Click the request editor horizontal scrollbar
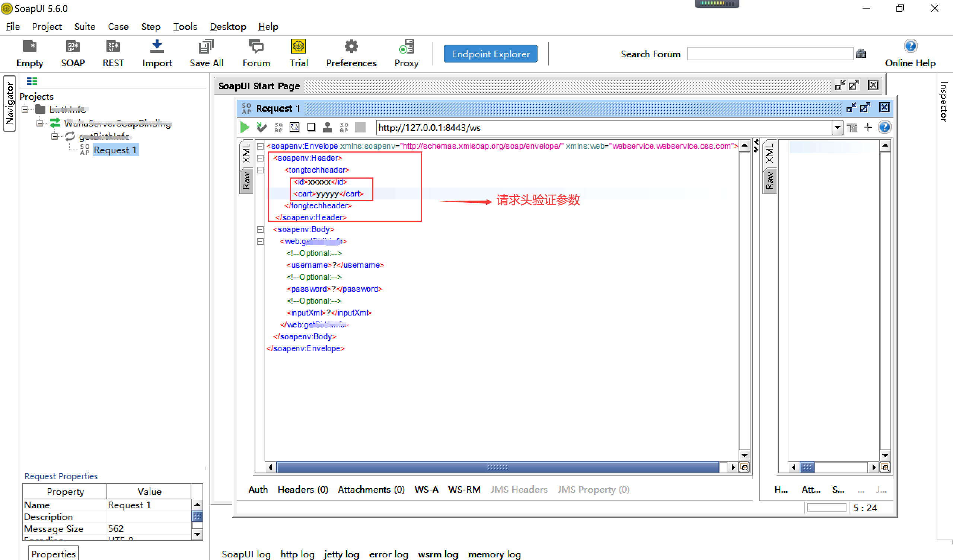 click(497, 467)
